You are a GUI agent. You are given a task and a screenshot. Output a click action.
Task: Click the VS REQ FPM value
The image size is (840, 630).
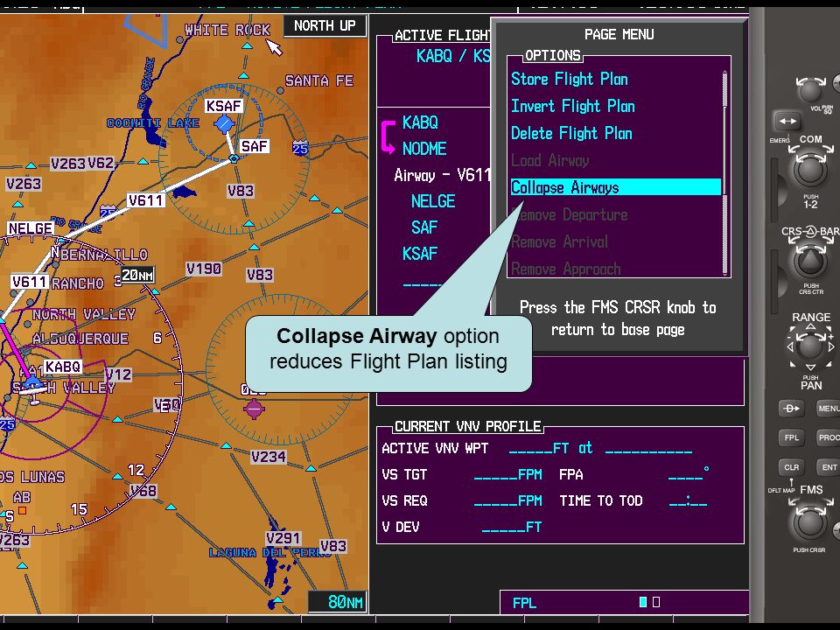(x=507, y=500)
